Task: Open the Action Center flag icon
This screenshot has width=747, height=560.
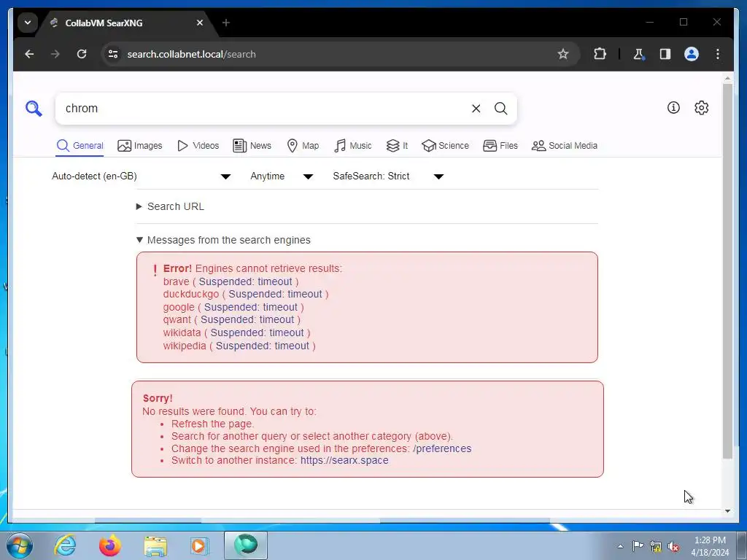Action: 638,546
